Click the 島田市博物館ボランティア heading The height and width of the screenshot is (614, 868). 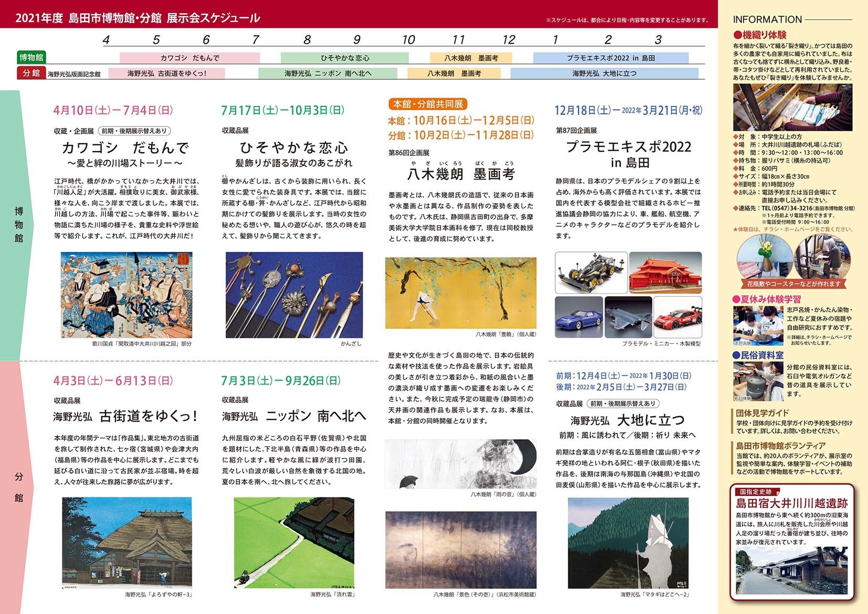(780, 446)
